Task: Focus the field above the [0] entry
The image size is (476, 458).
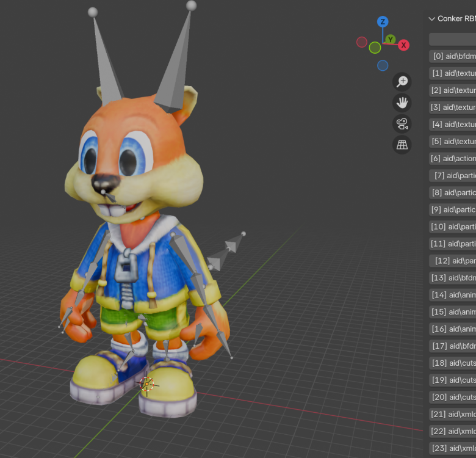Action: pyautogui.click(x=452, y=39)
